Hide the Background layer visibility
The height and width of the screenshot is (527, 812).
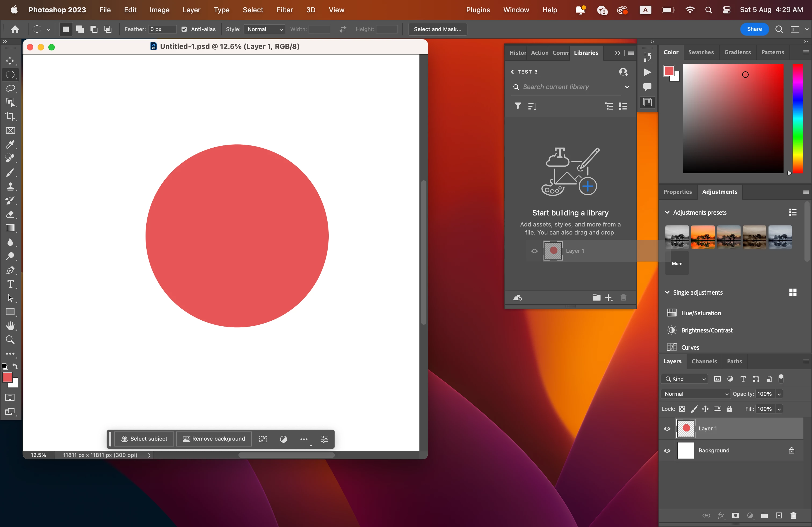click(x=667, y=451)
